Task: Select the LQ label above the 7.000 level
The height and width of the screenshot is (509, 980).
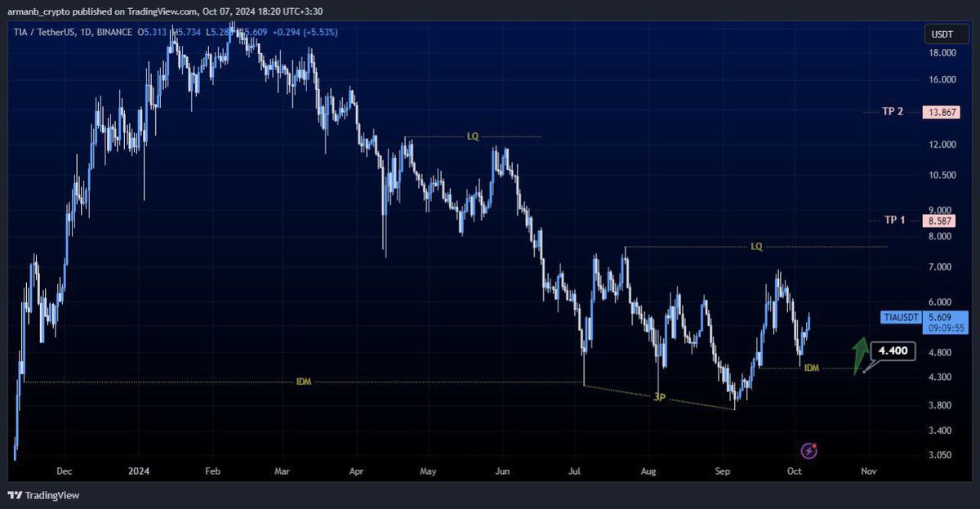Action: 756,246
